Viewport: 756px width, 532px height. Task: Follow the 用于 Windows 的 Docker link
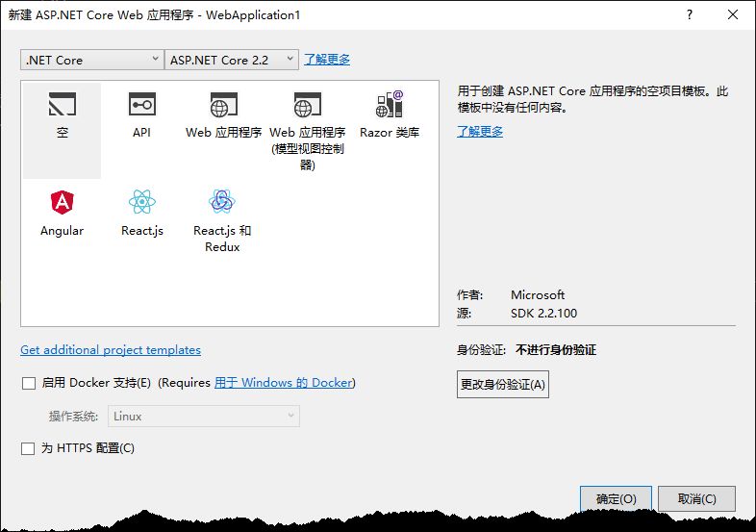(284, 383)
